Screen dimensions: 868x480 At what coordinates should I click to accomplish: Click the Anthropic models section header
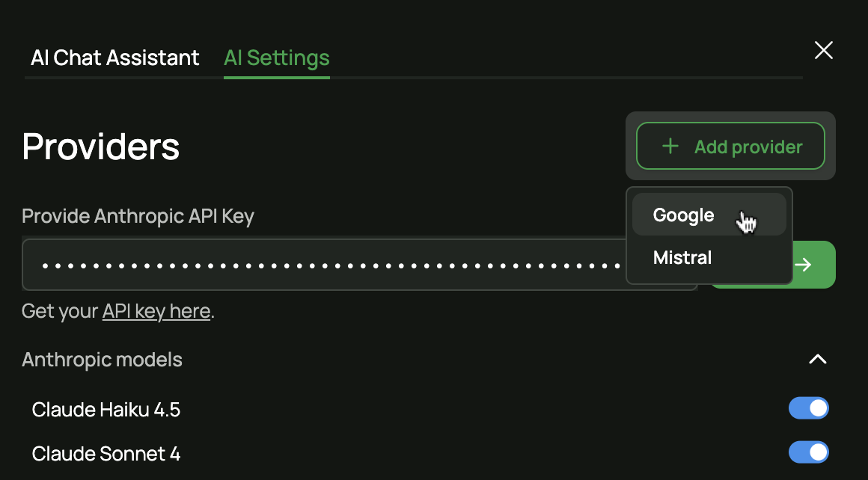[x=103, y=360]
